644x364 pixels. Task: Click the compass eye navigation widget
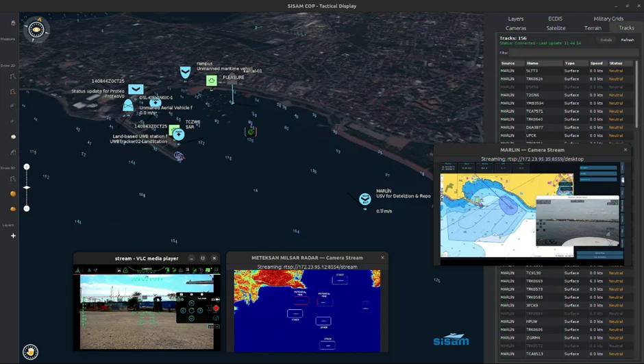point(36,29)
